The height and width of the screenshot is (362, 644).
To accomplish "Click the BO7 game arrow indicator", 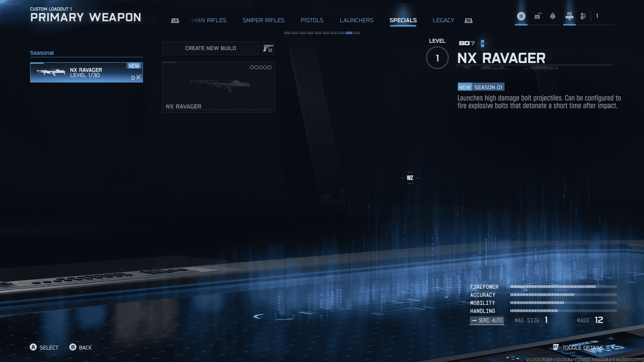I will tap(482, 43).
